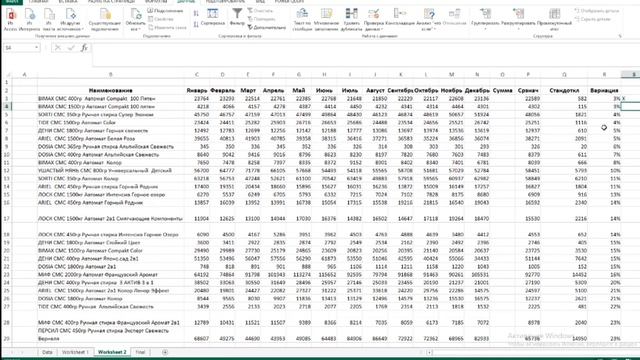Viewport: 640px width, 360px height.
Task: Click cell 'TIDE СМС 400гр Ручная Альпийская Свежесть'
Action: pyautogui.click(x=111, y=306)
